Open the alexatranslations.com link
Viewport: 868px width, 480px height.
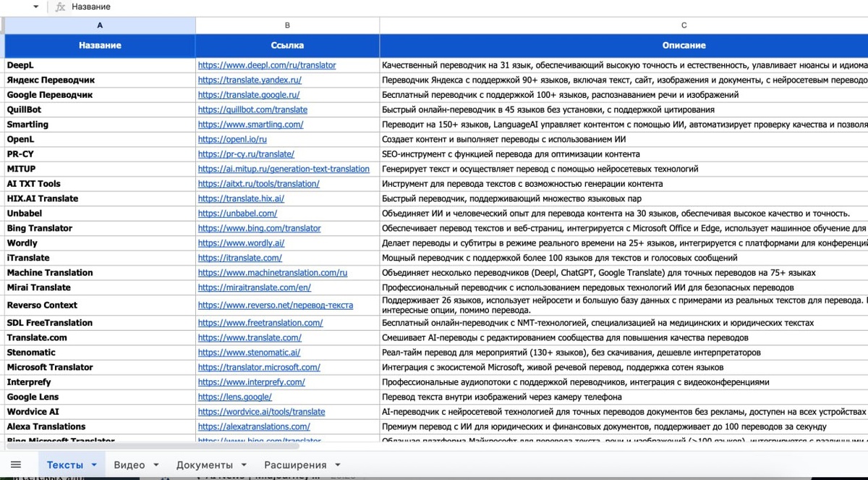[254, 426]
